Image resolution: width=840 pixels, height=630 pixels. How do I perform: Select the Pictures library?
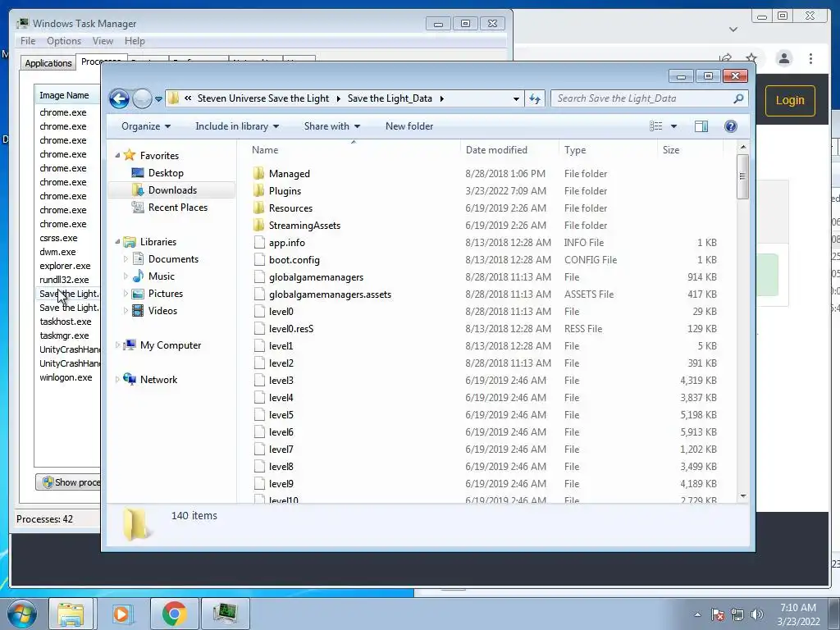coord(165,294)
